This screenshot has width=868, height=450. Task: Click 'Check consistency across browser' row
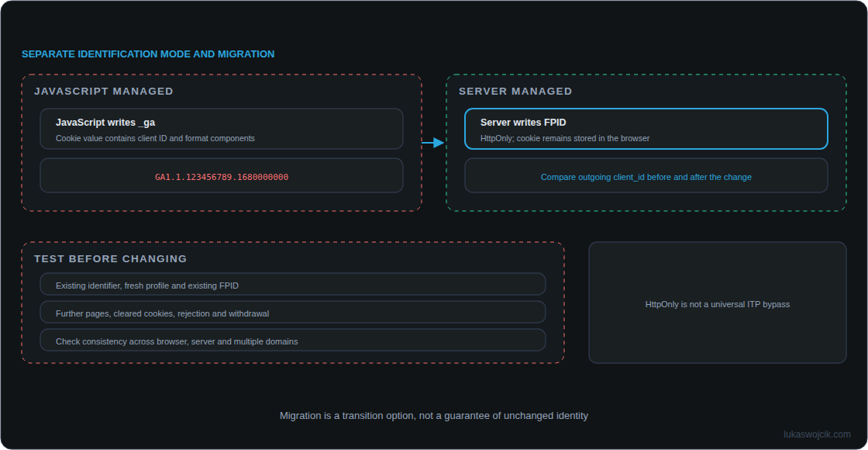[x=293, y=340]
